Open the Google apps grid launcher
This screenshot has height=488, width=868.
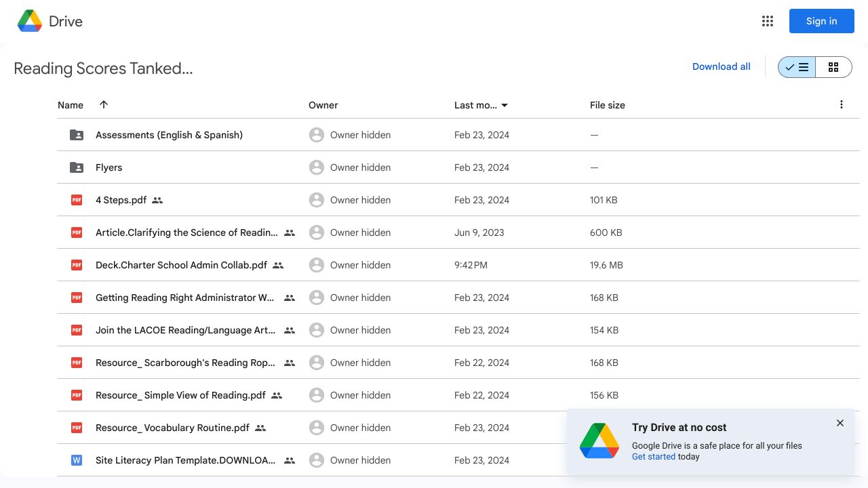pyautogui.click(x=768, y=21)
